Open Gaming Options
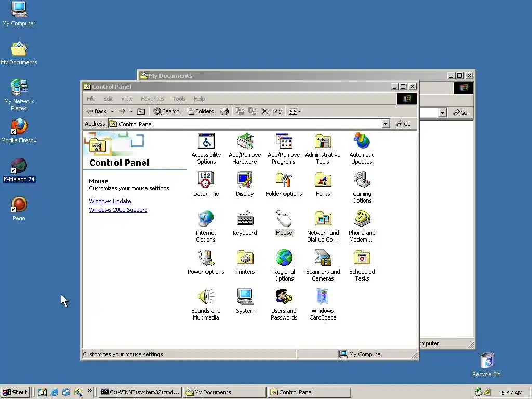 362,188
